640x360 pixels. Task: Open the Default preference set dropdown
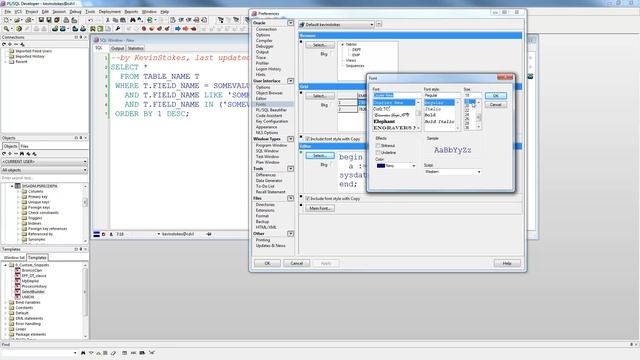tap(336, 24)
